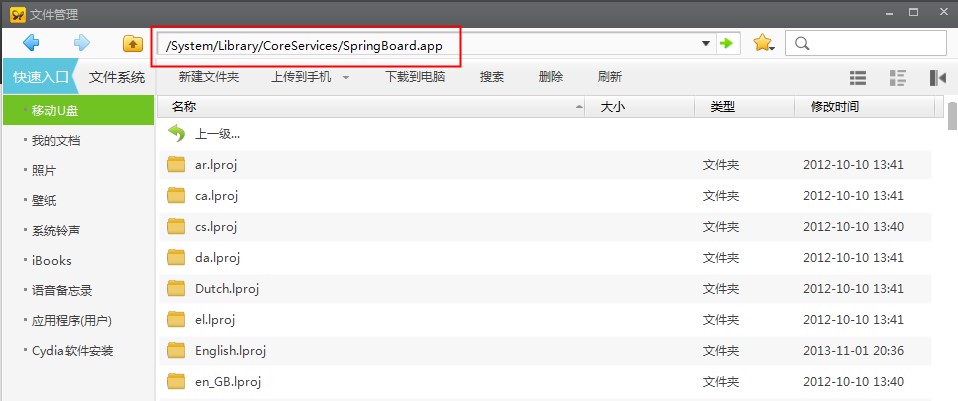Open 语音备忘录 in the sidebar

click(x=78, y=290)
